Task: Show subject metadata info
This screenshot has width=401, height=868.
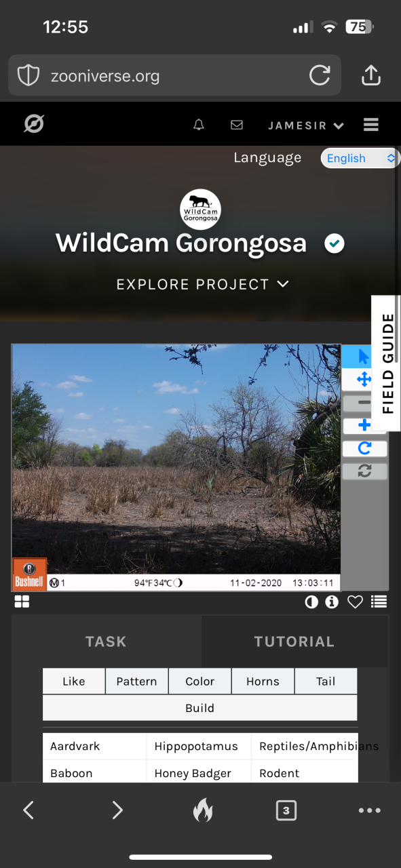Action: [x=332, y=601]
